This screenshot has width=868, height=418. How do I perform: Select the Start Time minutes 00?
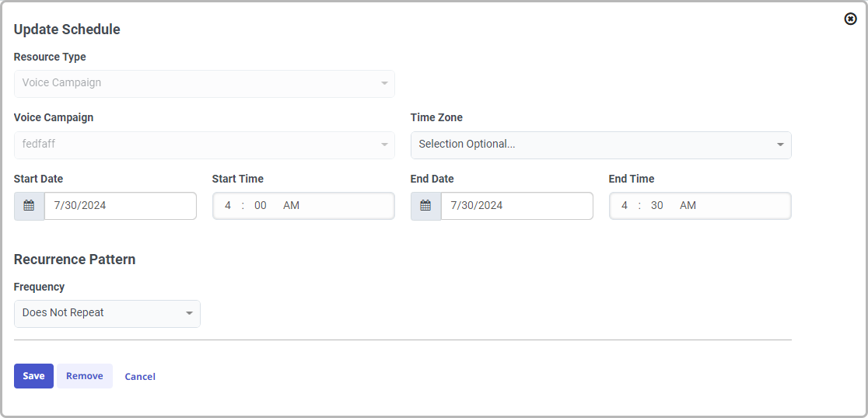click(261, 206)
